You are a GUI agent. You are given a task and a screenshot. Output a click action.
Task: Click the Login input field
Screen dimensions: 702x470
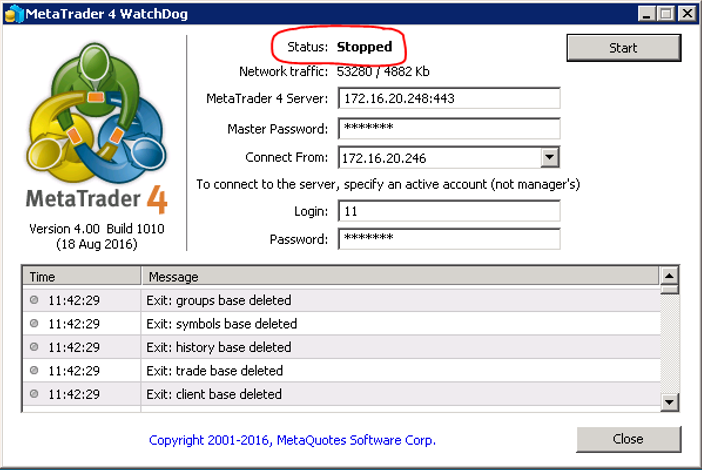pos(449,211)
